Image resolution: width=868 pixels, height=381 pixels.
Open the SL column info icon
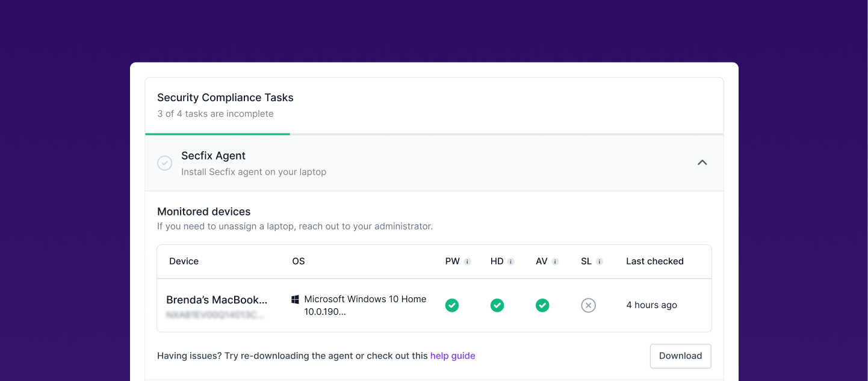[x=600, y=262]
